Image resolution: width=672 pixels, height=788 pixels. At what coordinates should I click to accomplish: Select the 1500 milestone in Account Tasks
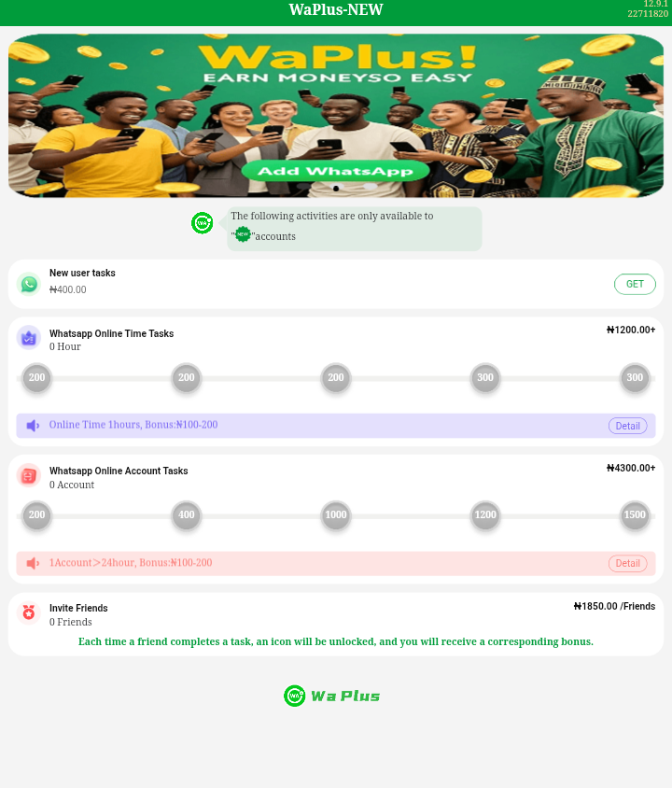[635, 515]
